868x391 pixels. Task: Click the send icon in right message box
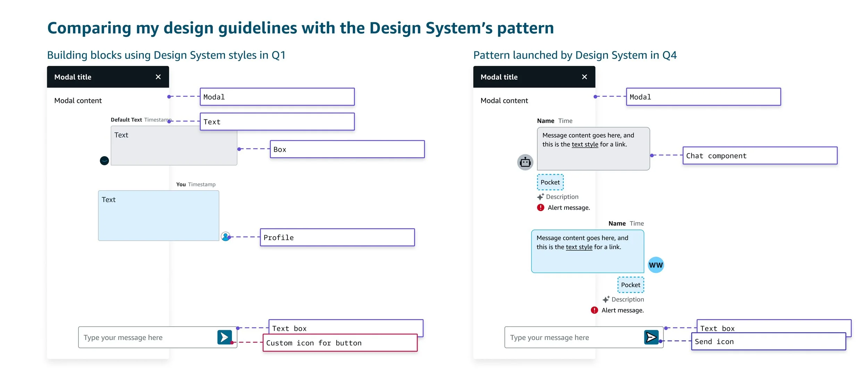(651, 337)
